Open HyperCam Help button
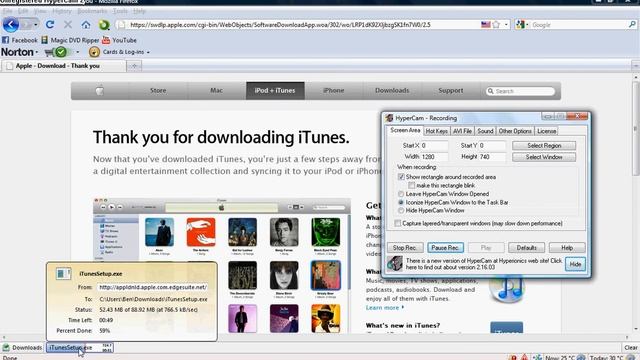 click(x=567, y=248)
